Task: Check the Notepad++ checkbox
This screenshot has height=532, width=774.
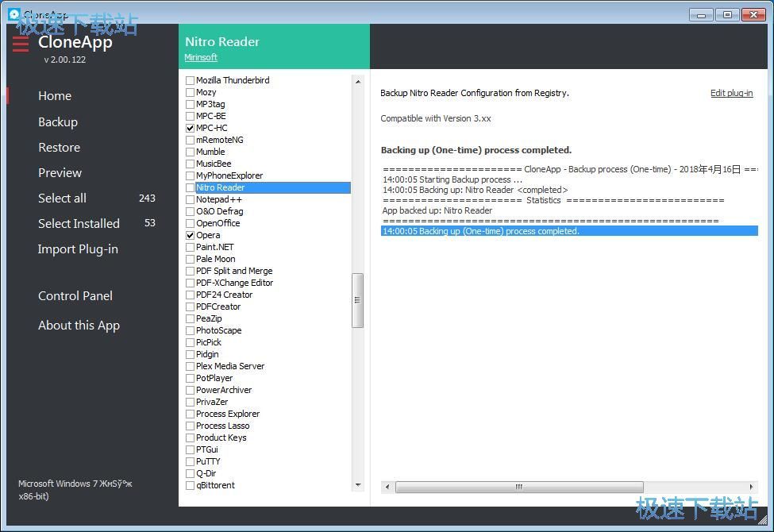Action: tap(190, 199)
